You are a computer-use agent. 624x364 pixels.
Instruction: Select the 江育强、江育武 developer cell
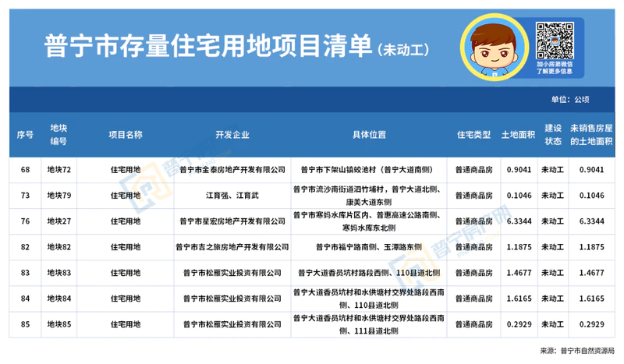pos(231,194)
